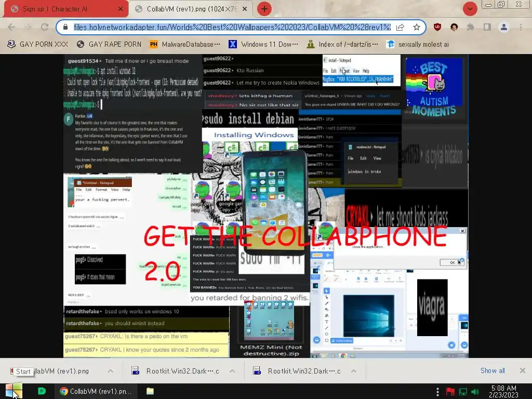Open the MalwareDatabase bookmark

(x=185, y=45)
